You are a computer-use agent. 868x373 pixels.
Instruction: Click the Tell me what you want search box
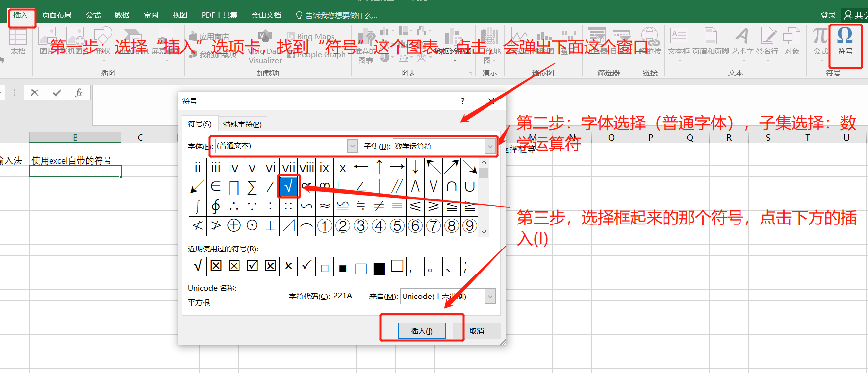pos(336,16)
